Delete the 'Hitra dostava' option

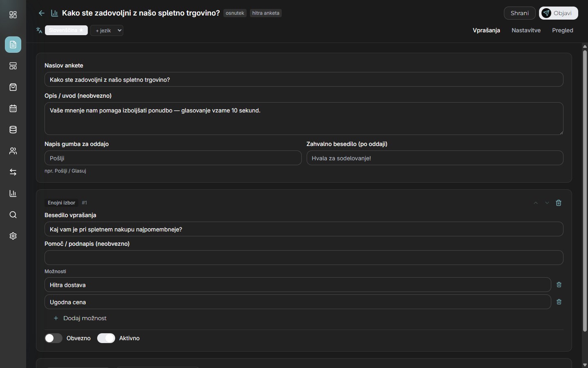coord(559,285)
